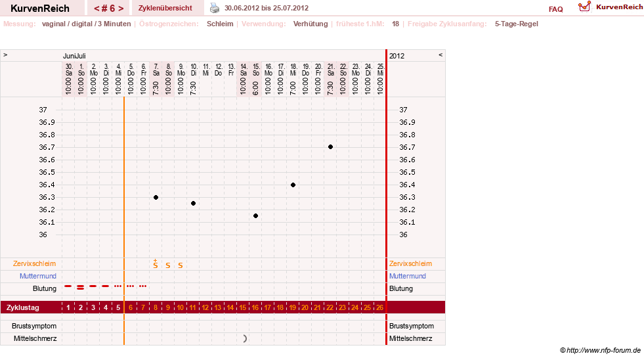Click the JuniJuli month label

point(74,56)
